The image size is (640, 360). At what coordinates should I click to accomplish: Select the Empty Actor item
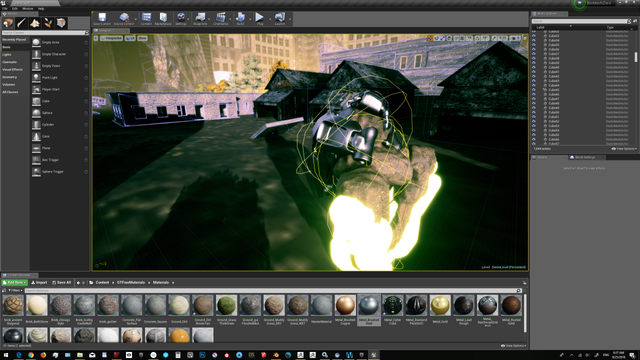[60, 42]
